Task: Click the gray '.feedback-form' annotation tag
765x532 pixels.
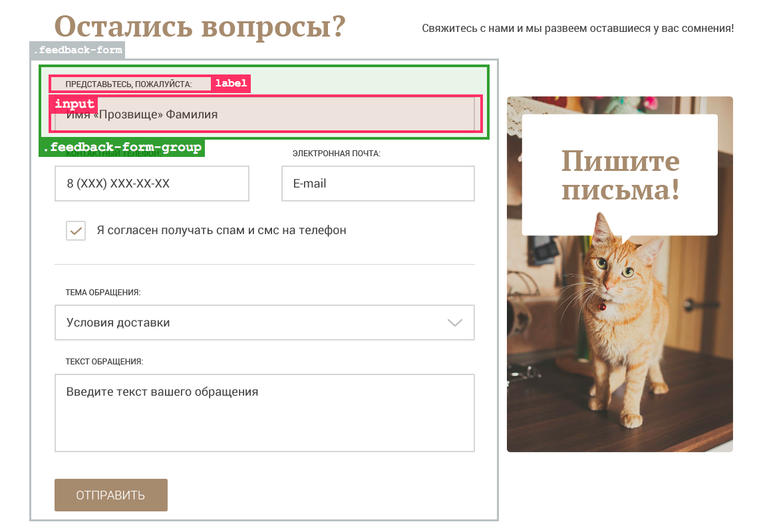Action: pos(77,50)
